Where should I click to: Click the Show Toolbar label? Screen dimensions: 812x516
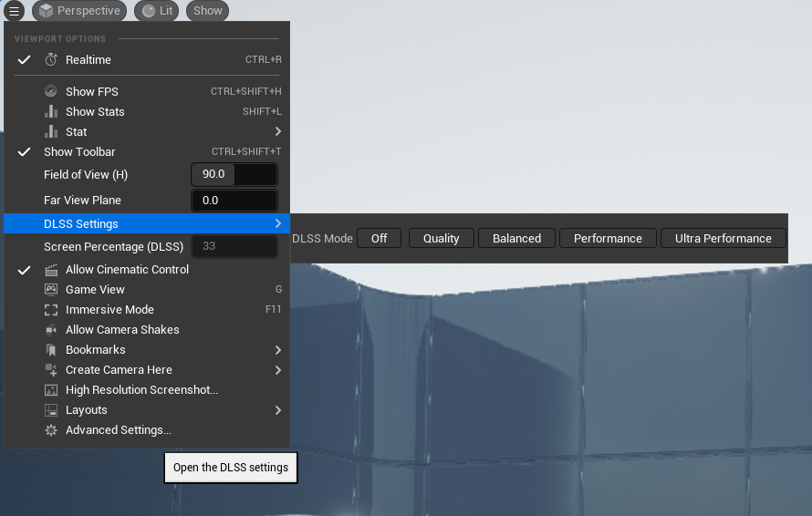[x=79, y=151]
